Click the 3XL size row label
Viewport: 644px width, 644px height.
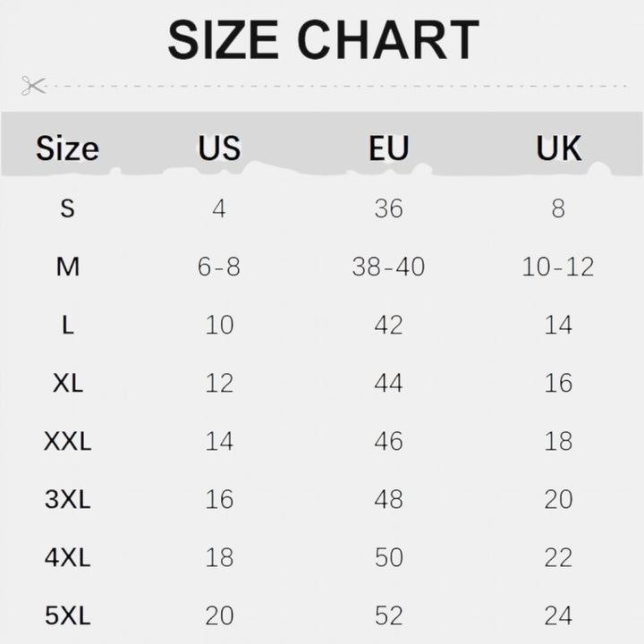[x=68, y=499]
